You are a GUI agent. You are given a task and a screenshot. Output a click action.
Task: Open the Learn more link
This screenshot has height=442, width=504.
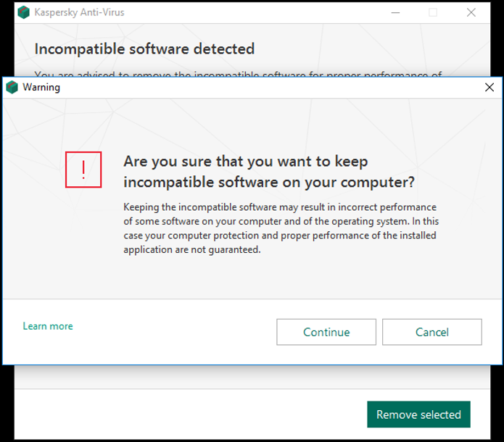[x=48, y=326]
